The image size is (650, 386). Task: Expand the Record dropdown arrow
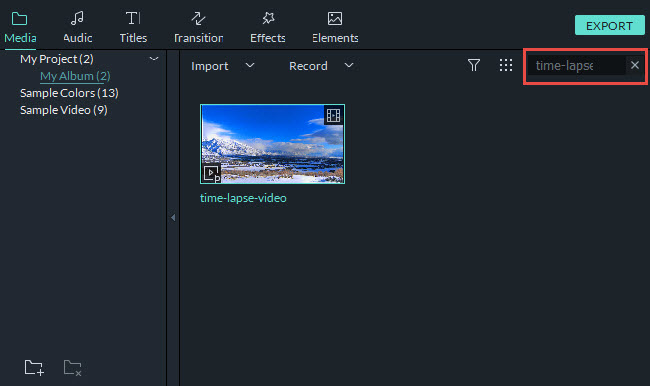(x=349, y=66)
